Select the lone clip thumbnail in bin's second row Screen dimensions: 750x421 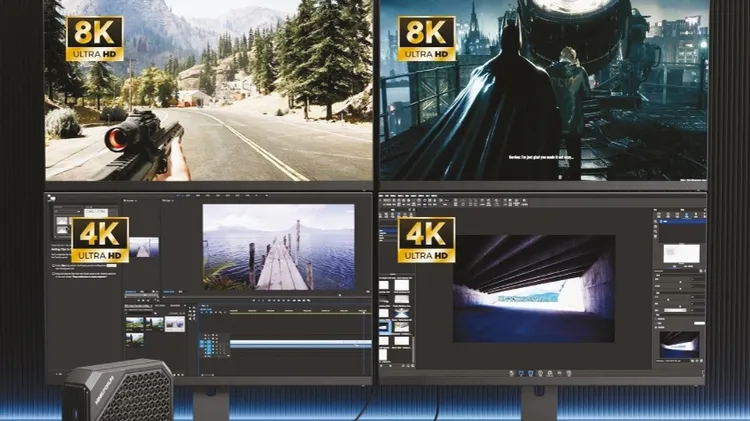tap(135, 340)
